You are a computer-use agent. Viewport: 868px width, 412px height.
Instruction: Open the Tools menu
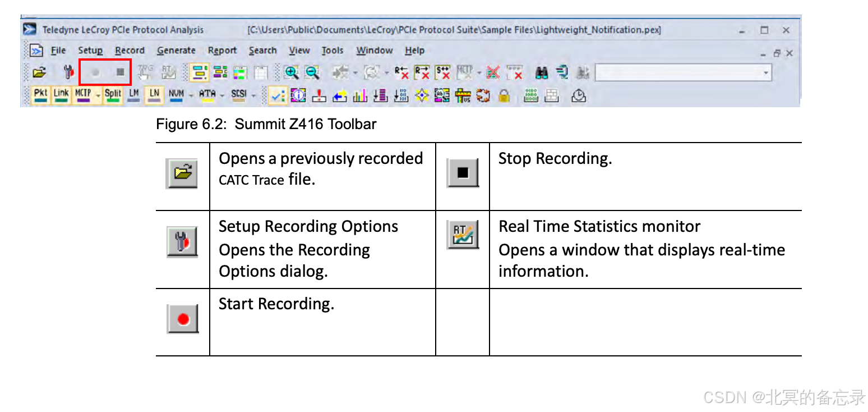click(x=333, y=51)
